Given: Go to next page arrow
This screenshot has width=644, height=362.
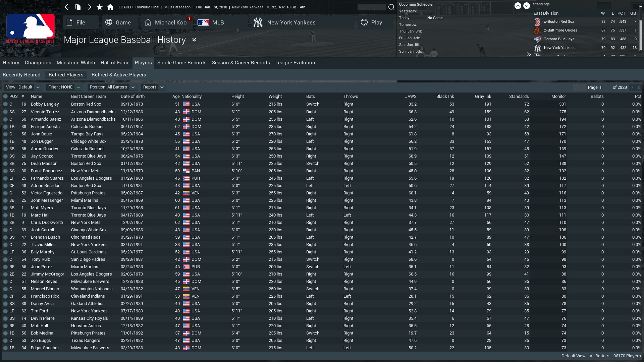Looking at the screenshot, I should [x=632, y=87].
